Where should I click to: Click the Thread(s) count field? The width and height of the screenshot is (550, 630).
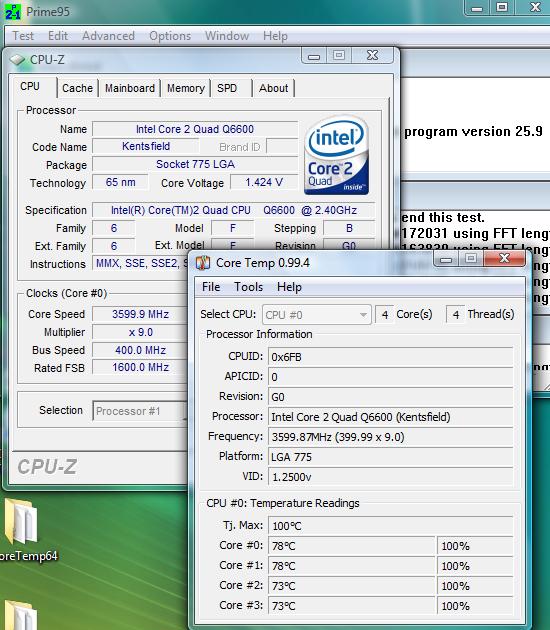(455, 315)
